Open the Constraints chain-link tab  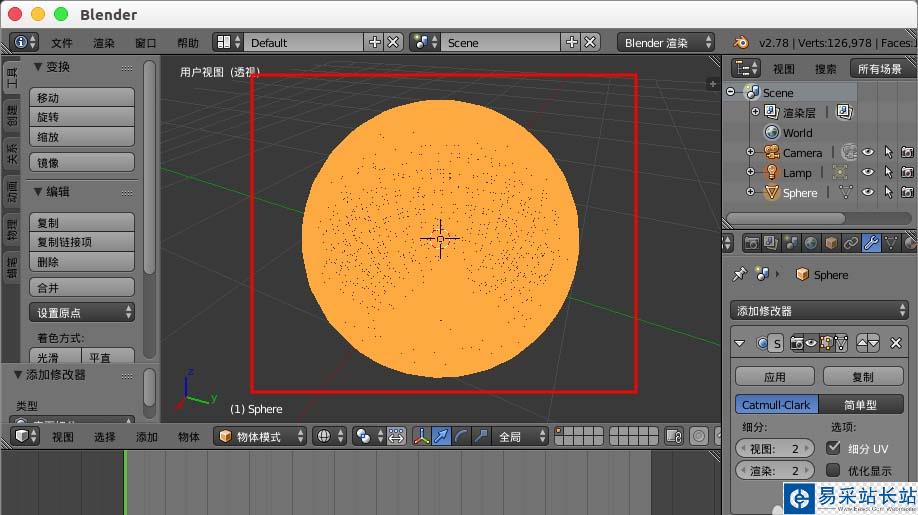(851, 243)
